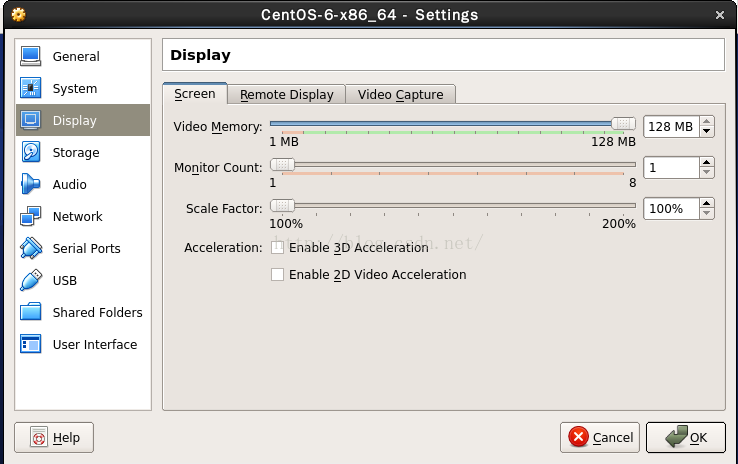Click the User Interface window icon

pos(31,344)
